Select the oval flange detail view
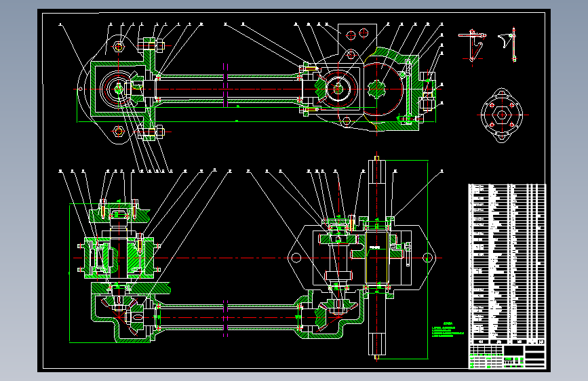Viewport: 588px width, 381px height. tap(502, 115)
